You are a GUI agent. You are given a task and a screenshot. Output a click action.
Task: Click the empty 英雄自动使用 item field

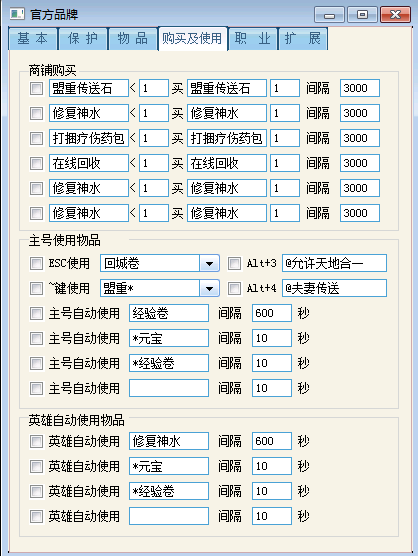click(x=169, y=516)
